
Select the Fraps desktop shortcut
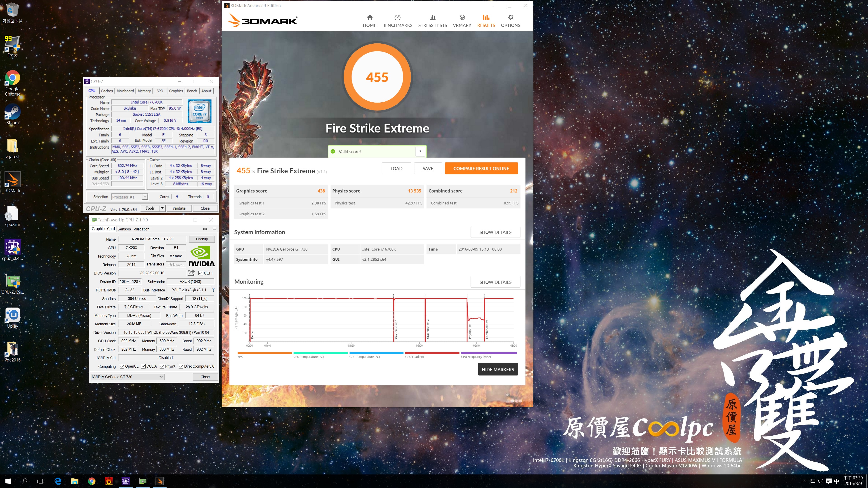click(x=12, y=46)
